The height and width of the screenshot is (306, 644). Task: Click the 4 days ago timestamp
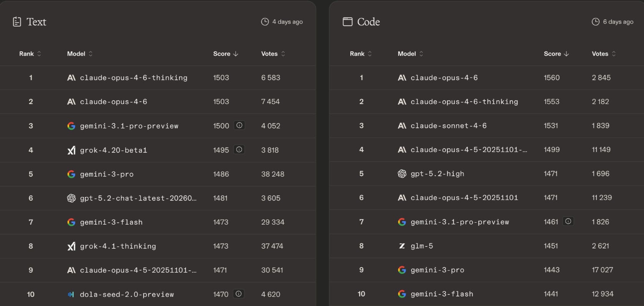point(288,22)
